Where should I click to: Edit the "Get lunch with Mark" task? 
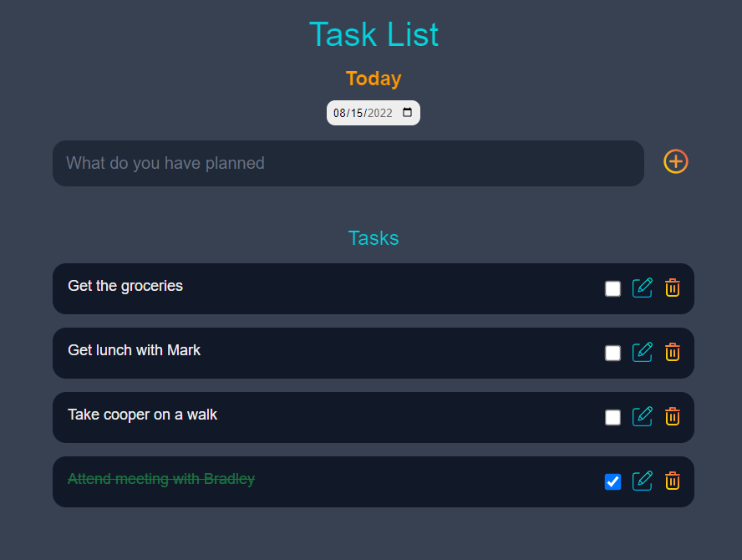click(x=643, y=352)
